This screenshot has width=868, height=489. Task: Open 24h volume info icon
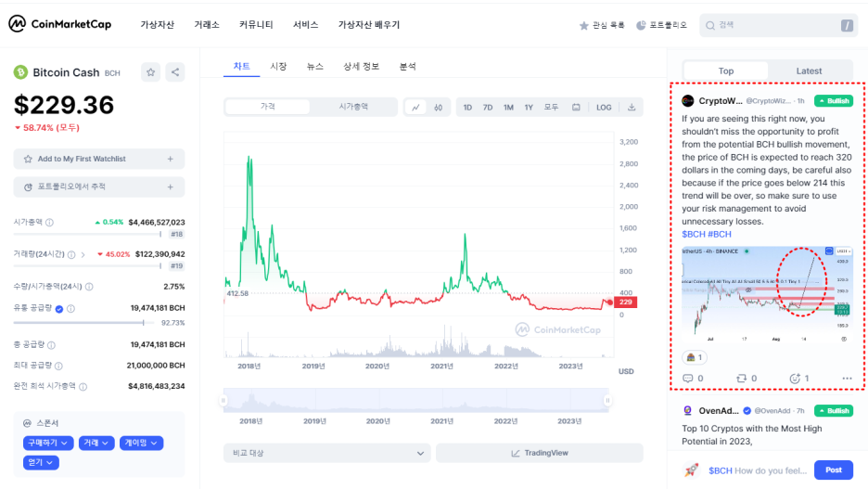pos(71,255)
